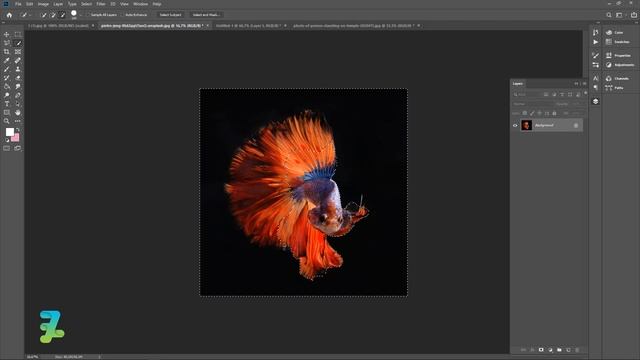Open the Swatches panel
The image size is (640, 360).
[x=617, y=42]
